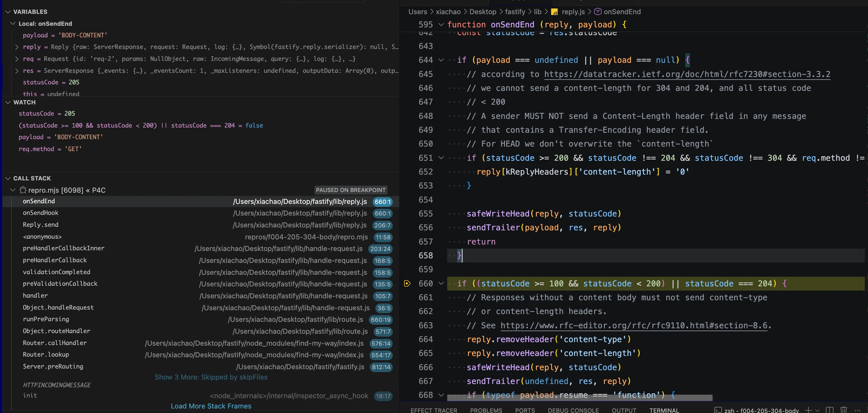This screenshot has height=413, width=868.
Task: Click the editor horizontal scrollbar
Action: point(579,398)
